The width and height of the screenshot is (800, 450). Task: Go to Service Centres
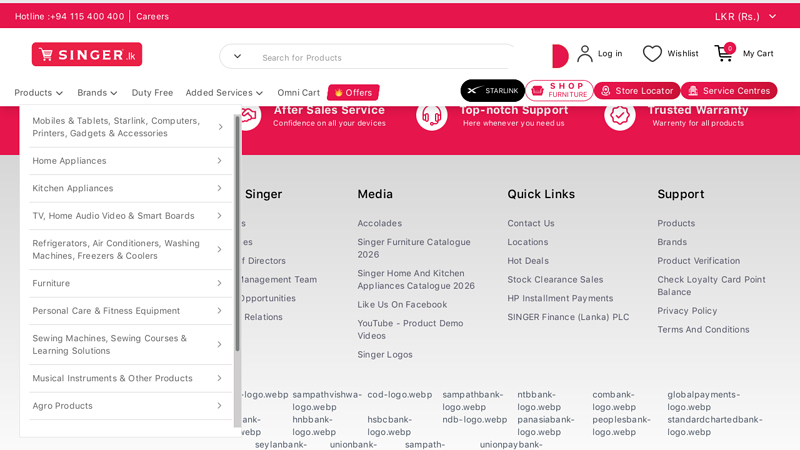tap(728, 91)
